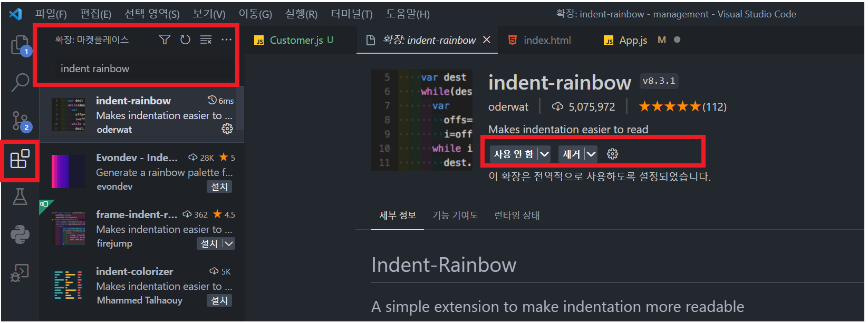Viewport: 868px width, 323px height.
Task: Expand frame-indent-rainbow install dropdown arrow
Action: pos(228,243)
